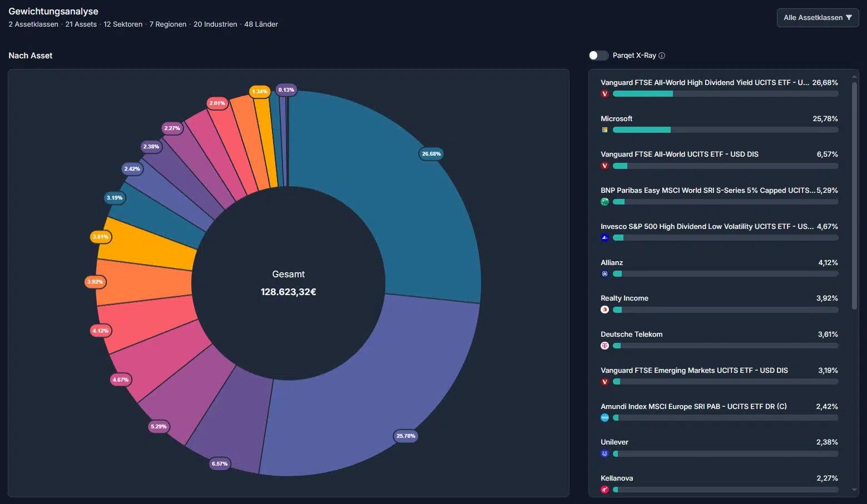867x504 pixels.
Task: Click the BNP Paribas Easy ETF icon
Action: [x=605, y=202]
